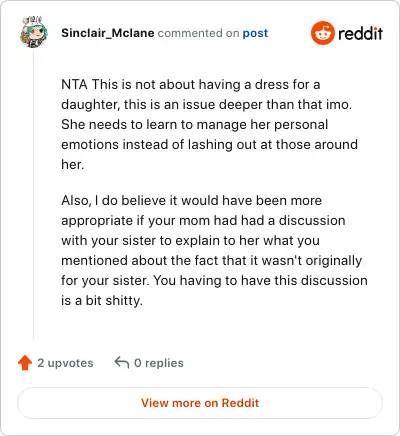Open Sinclair_Mclane's avatar image

click(34, 32)
